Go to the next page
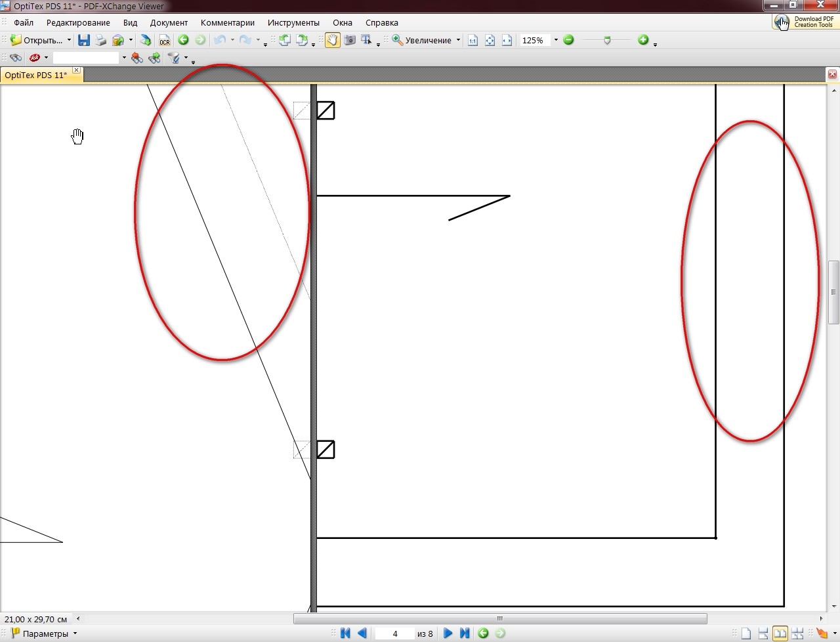Viewport: 840px width, 642px height. (448, 633)
